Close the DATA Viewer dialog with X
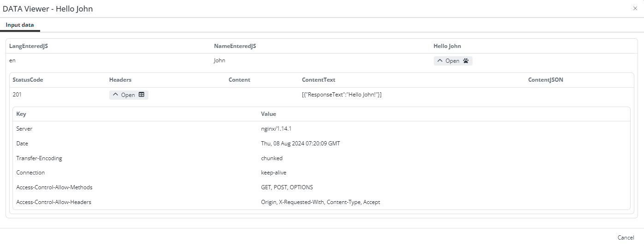This screenshot has height=246, width=644. [635, 8]
